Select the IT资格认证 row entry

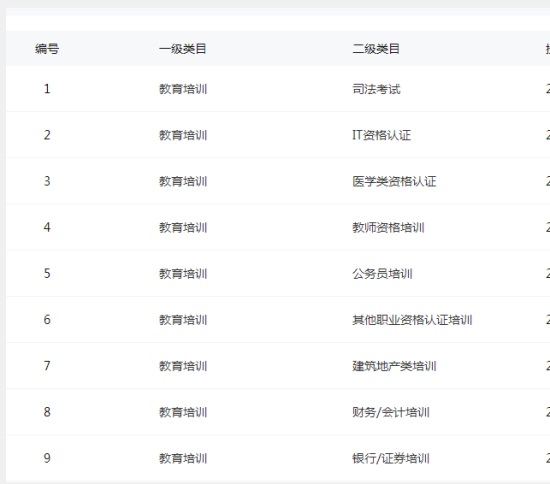pos(381,135)
